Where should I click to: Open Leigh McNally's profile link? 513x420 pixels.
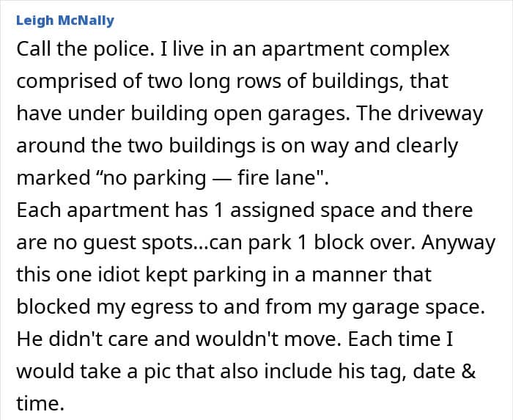pyautogui.click(x=65, y=21)
